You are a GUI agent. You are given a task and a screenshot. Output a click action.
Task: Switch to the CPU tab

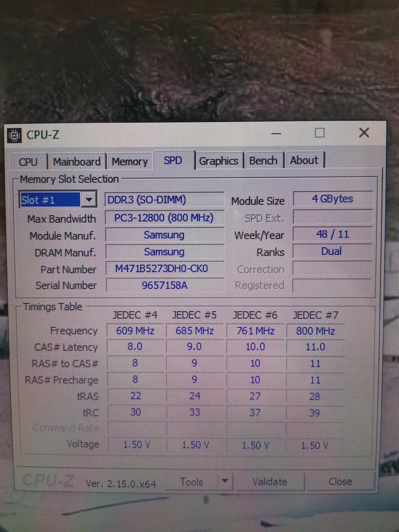[x=28, y=162]
